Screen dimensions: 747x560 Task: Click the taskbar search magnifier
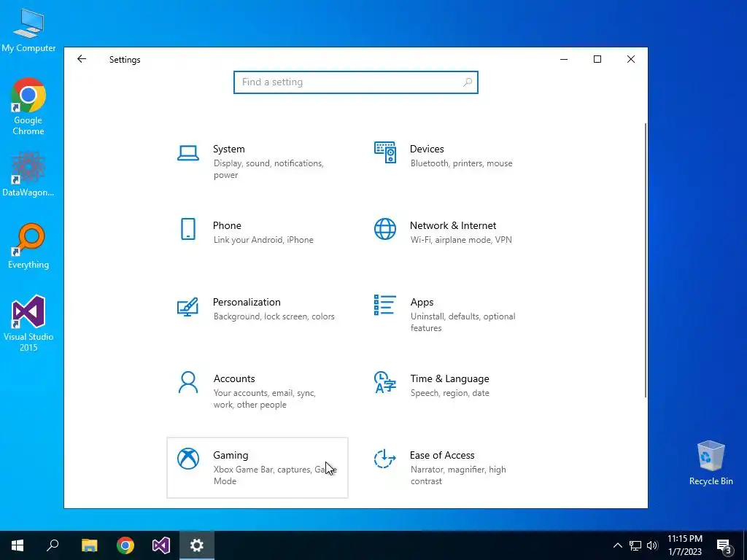(53, 545)
